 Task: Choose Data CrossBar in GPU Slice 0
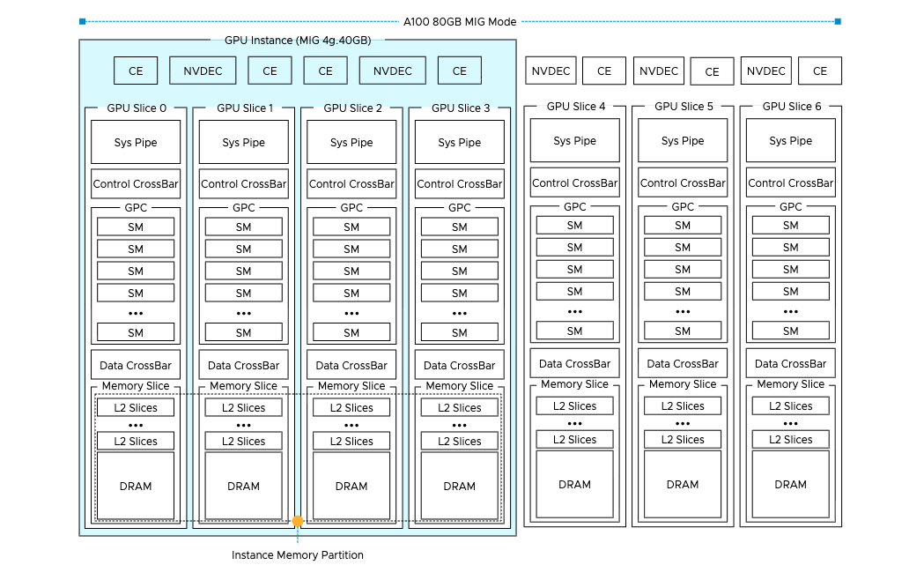point(136,365)
